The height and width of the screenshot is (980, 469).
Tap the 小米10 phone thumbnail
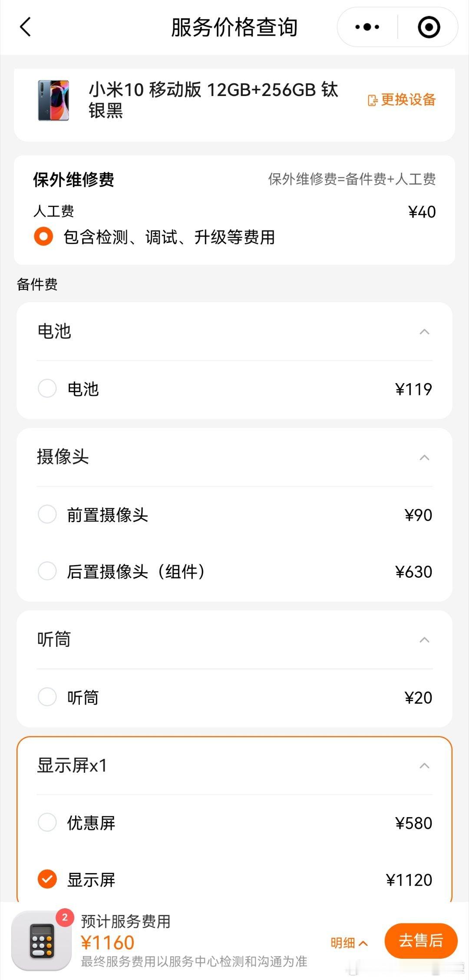[x=53, y=100]
